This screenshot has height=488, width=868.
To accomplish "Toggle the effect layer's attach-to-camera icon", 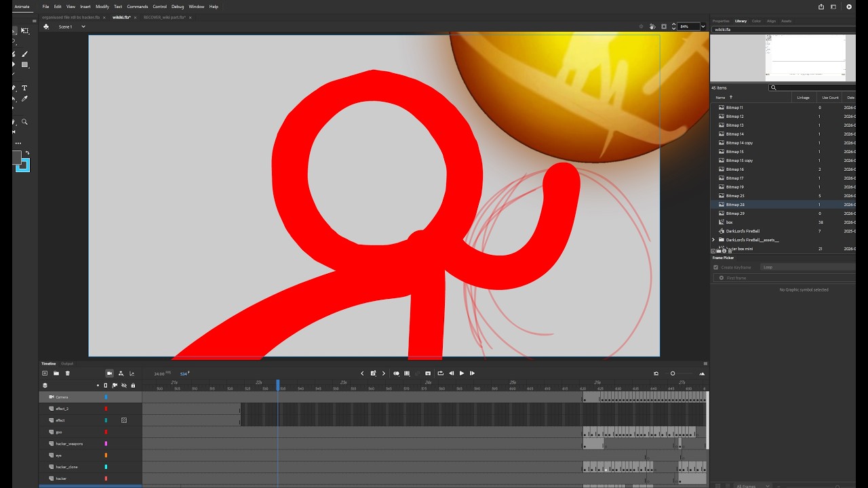I will coord(124,420).
